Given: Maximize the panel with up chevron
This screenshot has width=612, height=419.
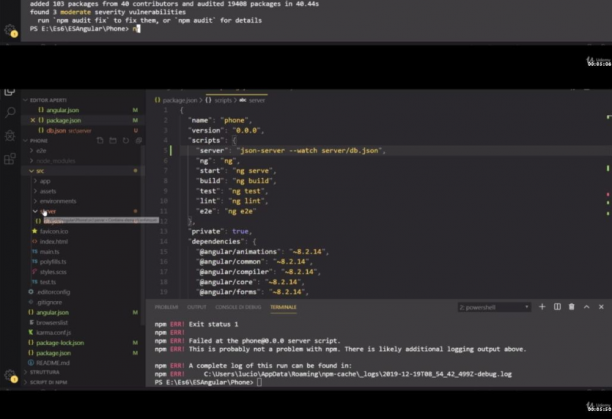Looking at the screenshot, I should tap(586, 307).
